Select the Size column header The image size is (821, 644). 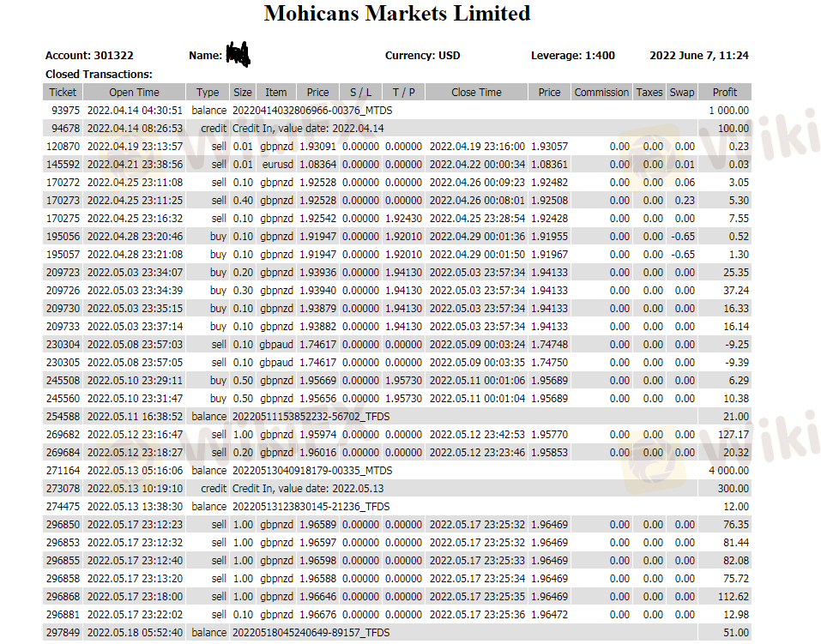[x=243, y=92]
